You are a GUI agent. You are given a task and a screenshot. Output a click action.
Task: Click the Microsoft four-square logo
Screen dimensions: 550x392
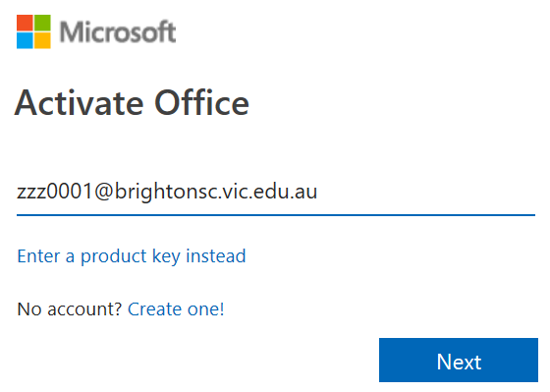(33, 31)
